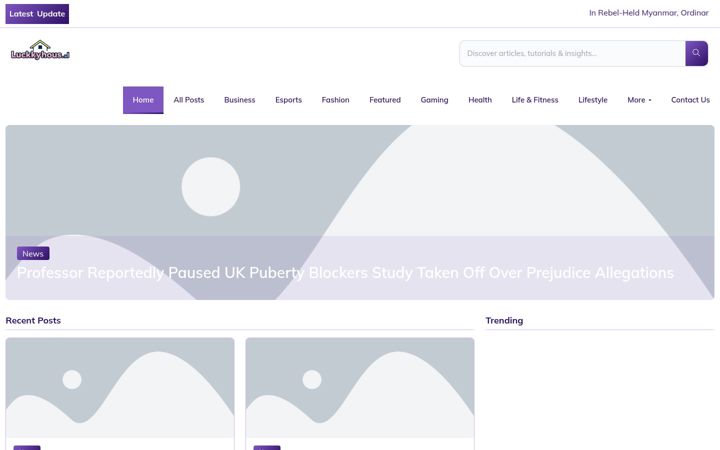The image size is (720, 450).
Task: Expand the More dropdown menu
Action: click(639, 100)
